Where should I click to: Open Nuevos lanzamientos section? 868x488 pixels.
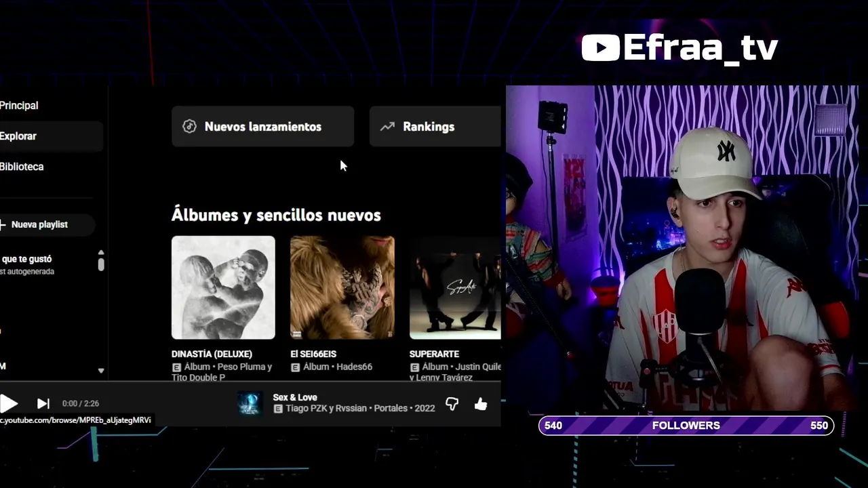click(262, 126)
